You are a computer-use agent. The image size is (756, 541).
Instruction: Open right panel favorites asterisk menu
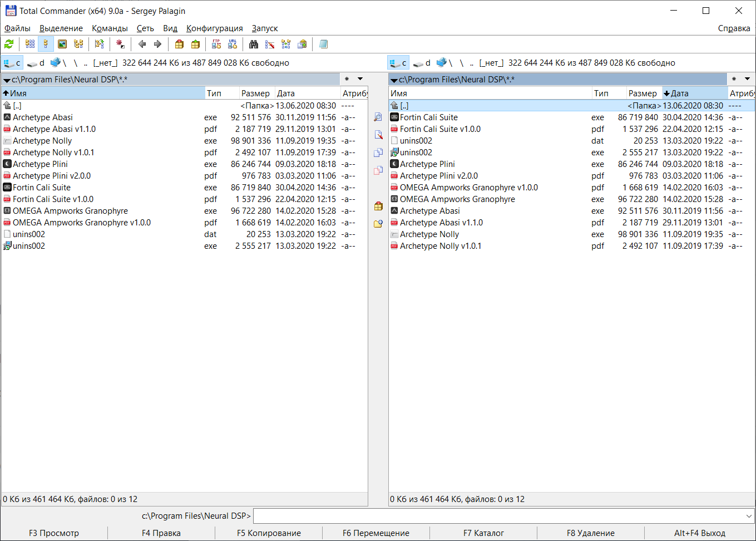pos(734,79)
